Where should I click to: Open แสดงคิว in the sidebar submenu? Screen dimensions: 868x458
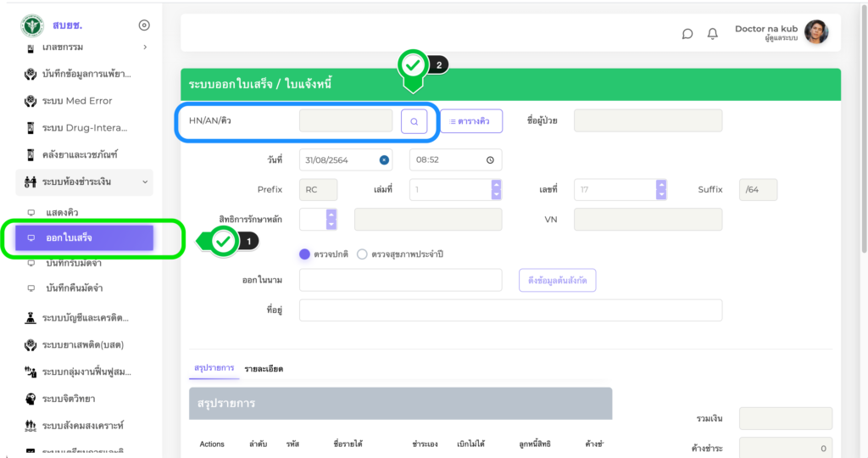[64, 212]
